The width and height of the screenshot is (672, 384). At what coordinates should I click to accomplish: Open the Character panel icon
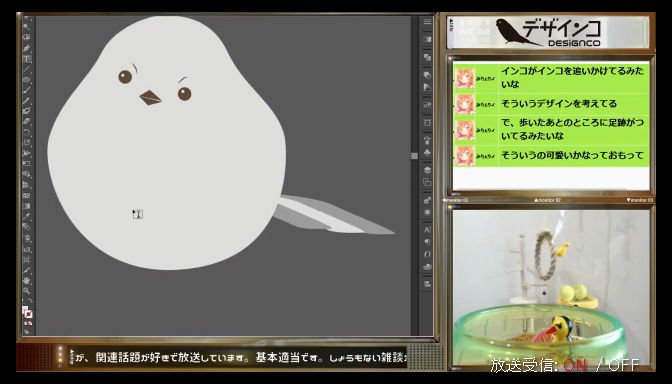[427, 230]
